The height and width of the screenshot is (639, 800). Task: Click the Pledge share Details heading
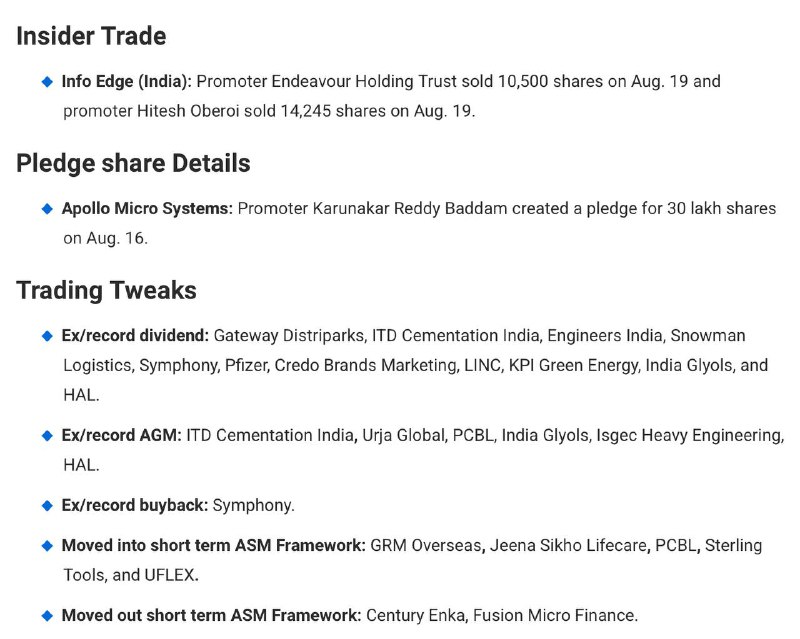tap(133, 163)
